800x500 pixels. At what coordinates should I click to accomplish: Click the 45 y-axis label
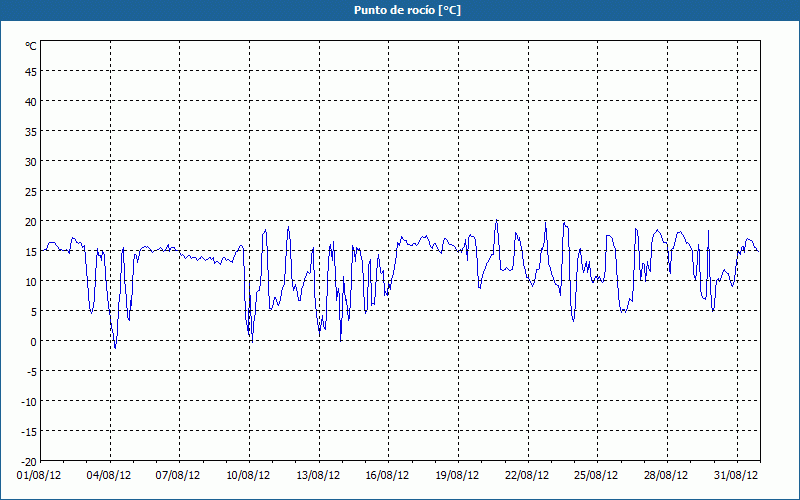(31, 72)
